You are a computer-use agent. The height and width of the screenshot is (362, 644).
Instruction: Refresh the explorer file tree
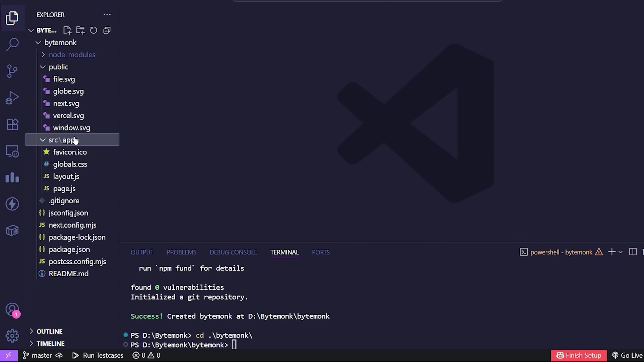[94, 31]
